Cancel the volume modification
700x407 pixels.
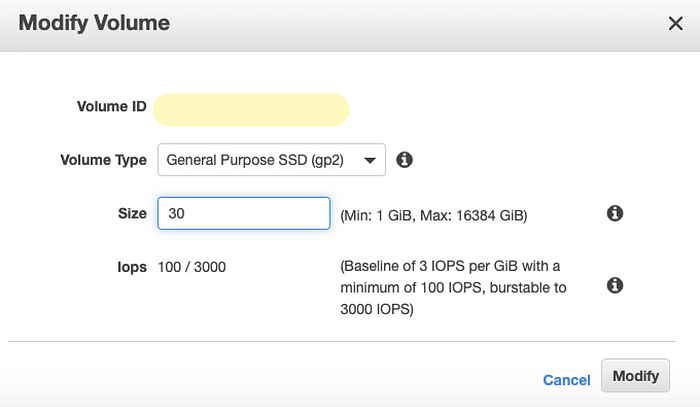[x=567, y=380]
